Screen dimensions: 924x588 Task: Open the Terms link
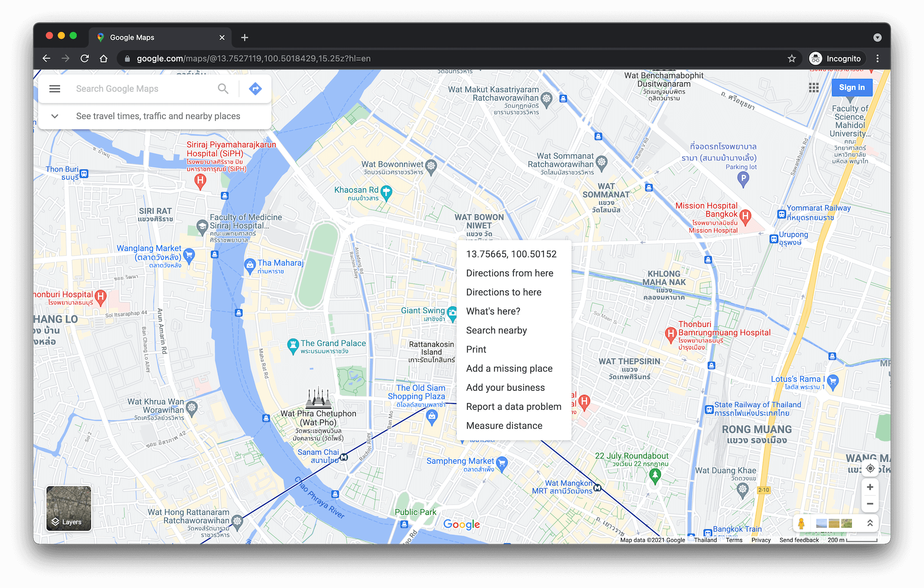click(734, 540)
